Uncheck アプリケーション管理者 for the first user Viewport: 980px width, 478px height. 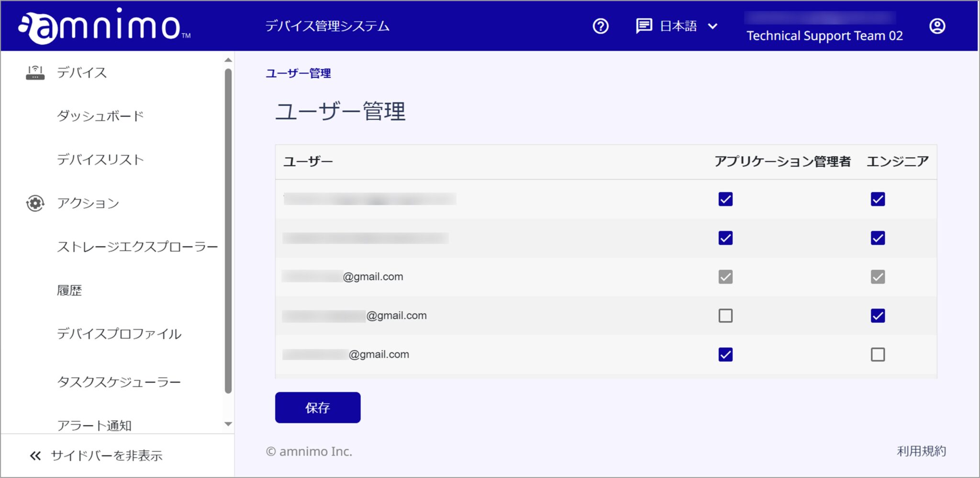[724, 200]
